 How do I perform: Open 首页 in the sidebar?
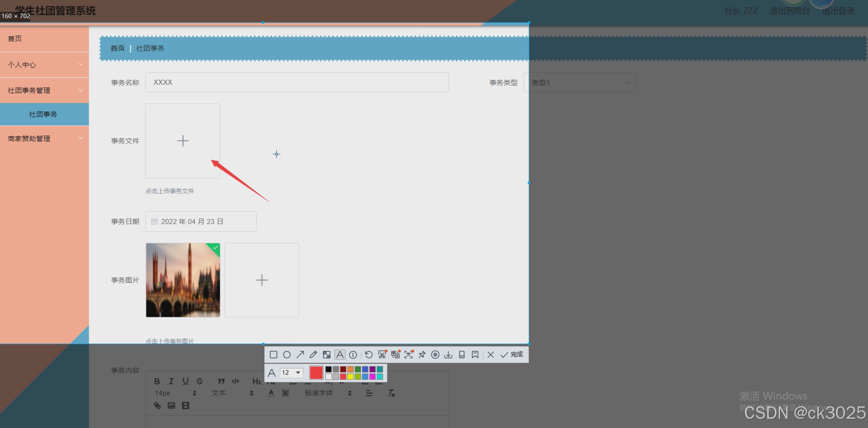[15, 38]
